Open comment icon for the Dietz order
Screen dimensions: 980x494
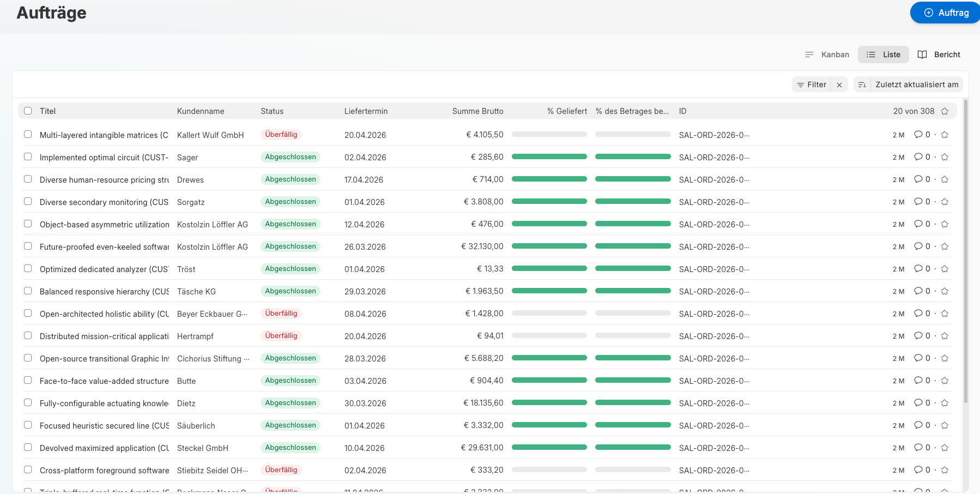(x=918, y=403)
